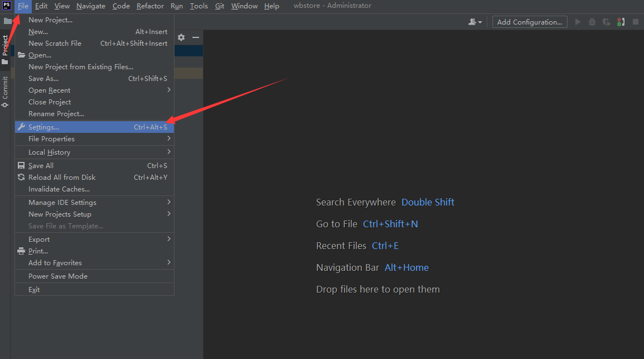Click the Run play icon in toolbar
This screenshot has height=359, width=644.
578,22
